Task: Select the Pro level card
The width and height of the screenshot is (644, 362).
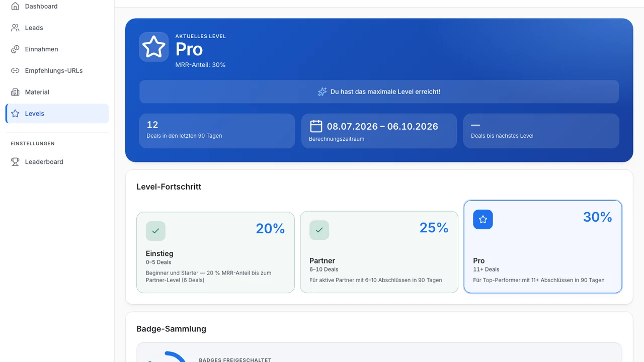Action: click(x=543, y=247)
